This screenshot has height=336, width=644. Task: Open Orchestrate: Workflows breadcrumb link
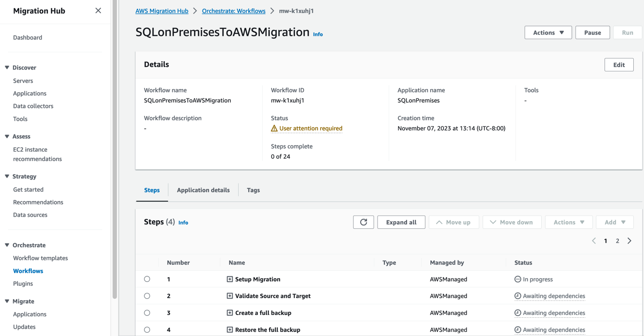coord(234,11)
